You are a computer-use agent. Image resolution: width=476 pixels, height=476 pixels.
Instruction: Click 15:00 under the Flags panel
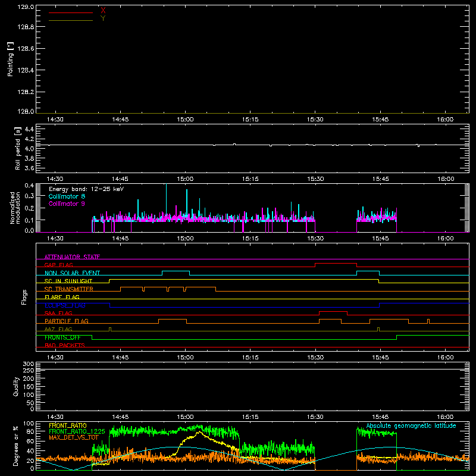[x=185, y=358]
